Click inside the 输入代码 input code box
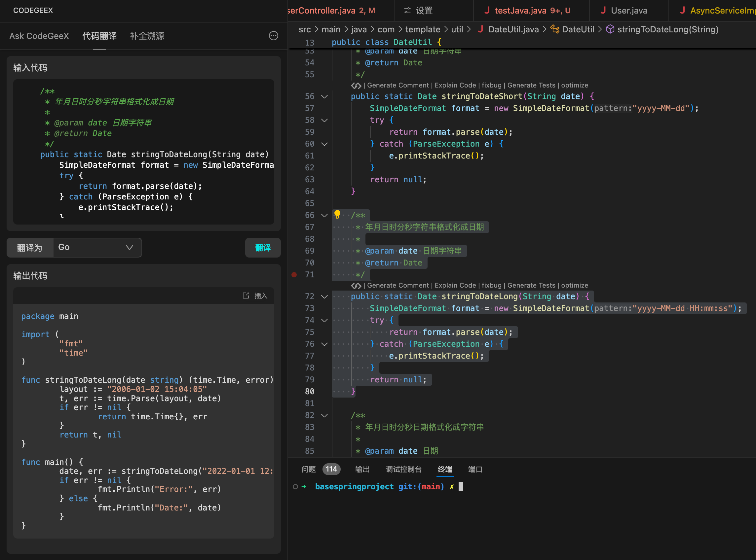756x560 pixels. click(x=143, y=152)
